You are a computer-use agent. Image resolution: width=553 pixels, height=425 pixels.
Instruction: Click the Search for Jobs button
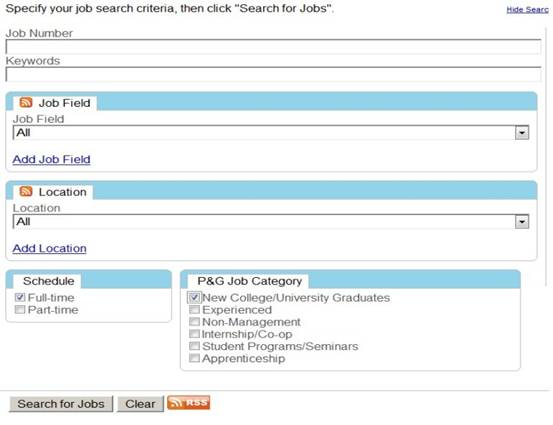click(x=61, y=404)
